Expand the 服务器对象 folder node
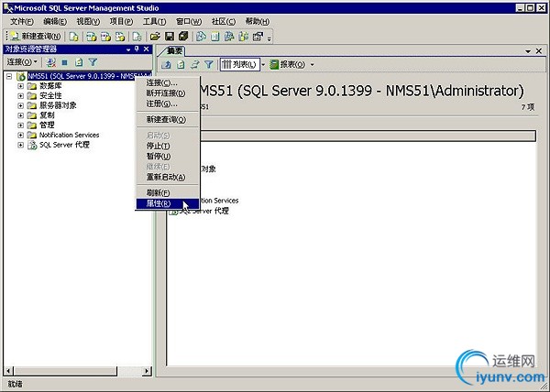The image size is (550, 392). (21, 105)
